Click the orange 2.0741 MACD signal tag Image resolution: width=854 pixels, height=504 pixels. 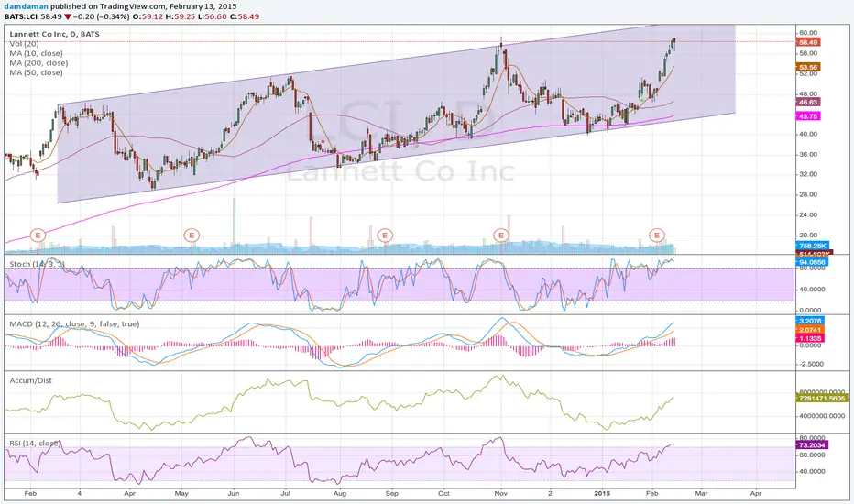pos(810,330)
